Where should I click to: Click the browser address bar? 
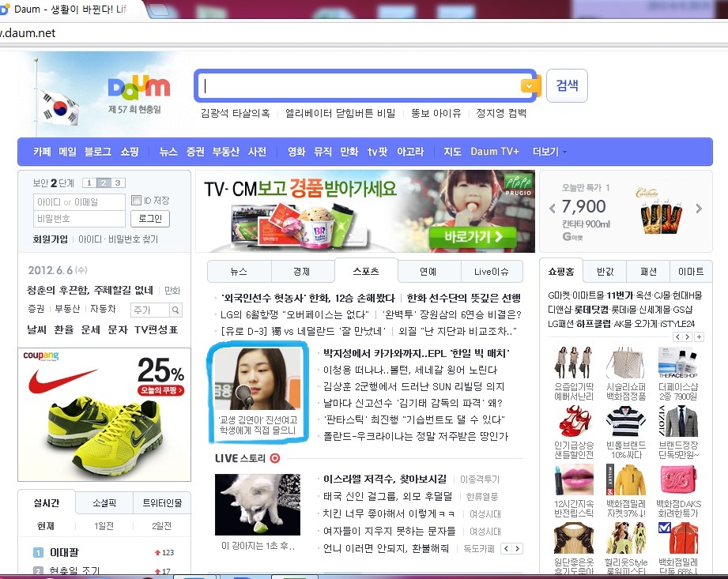tap(364, 33)
